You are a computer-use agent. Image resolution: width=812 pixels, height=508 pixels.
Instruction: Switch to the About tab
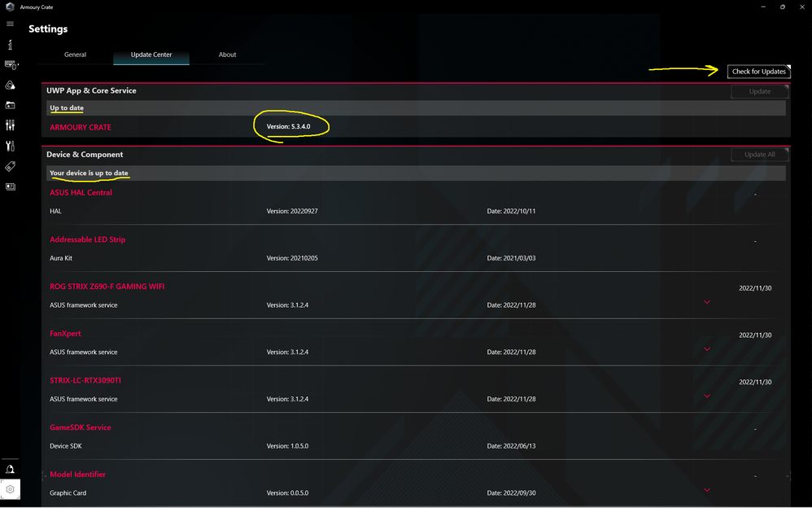pyautogui.click(x=227, y=55)
